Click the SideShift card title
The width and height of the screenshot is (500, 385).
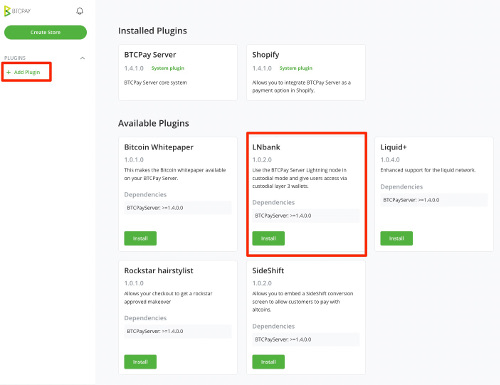(268, 271)
